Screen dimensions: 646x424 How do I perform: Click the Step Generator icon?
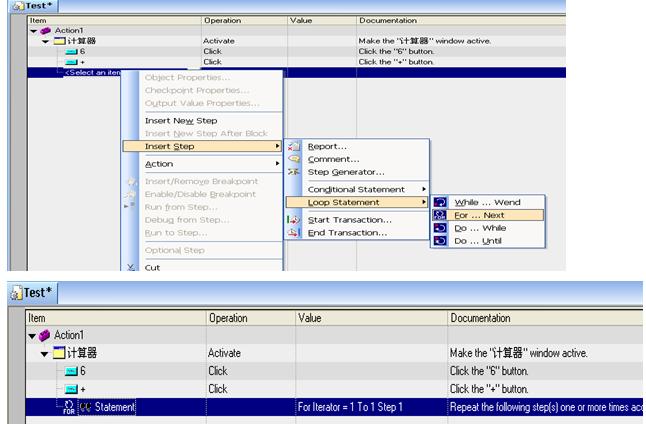pos(294,172)
